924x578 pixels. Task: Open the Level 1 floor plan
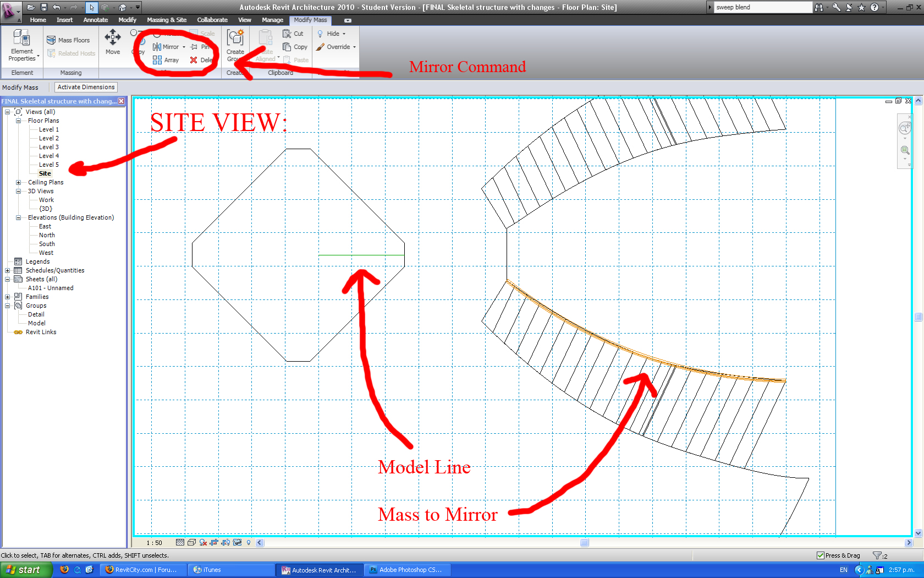[49, 129]
